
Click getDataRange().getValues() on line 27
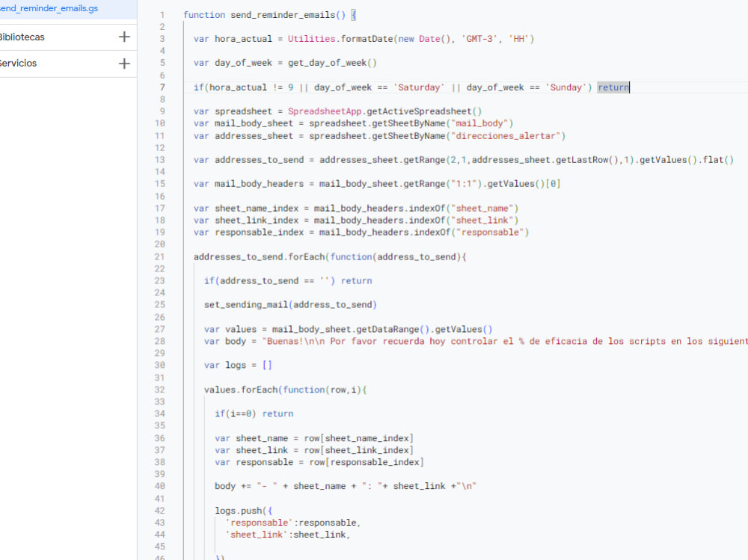(424, 329)
